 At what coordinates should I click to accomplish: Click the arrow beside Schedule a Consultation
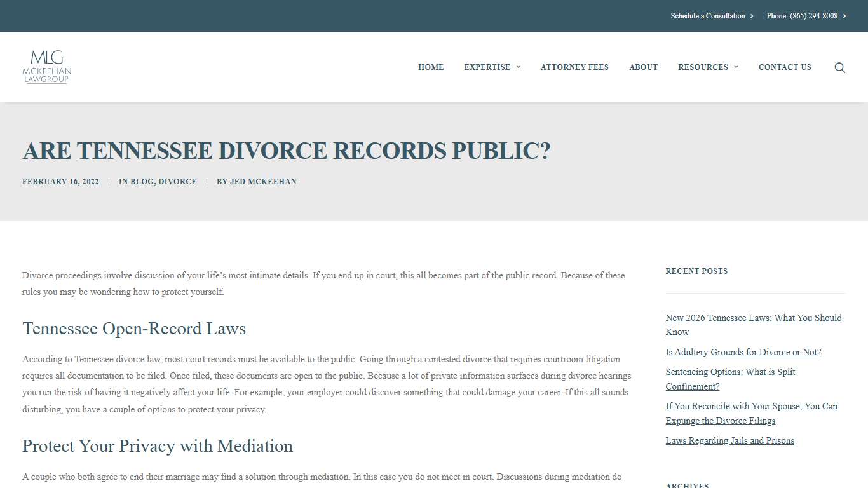[752, 16]
